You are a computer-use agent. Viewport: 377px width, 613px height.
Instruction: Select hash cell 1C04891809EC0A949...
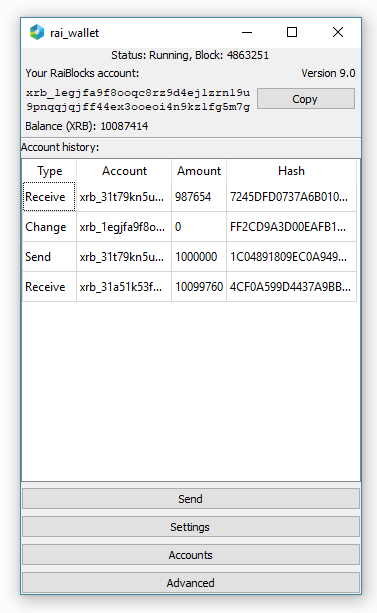coord(291,257)
